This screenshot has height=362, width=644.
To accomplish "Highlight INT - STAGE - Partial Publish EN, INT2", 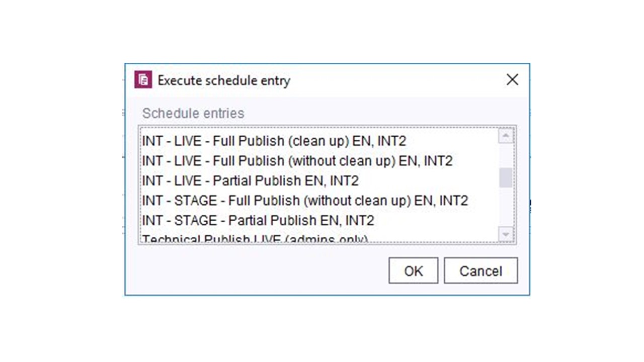I will coord(258,221).
